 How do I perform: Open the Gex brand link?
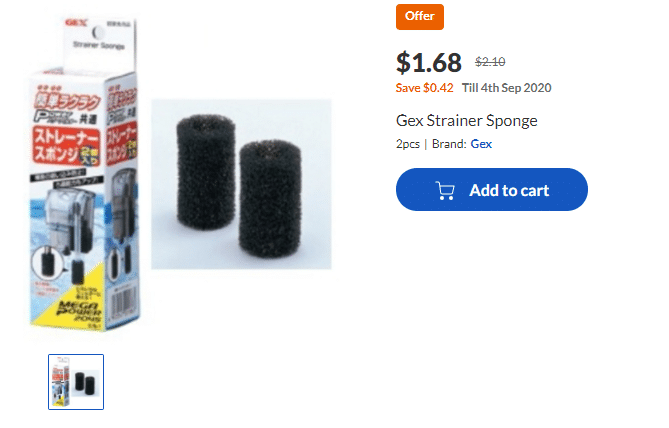(481, 144)
